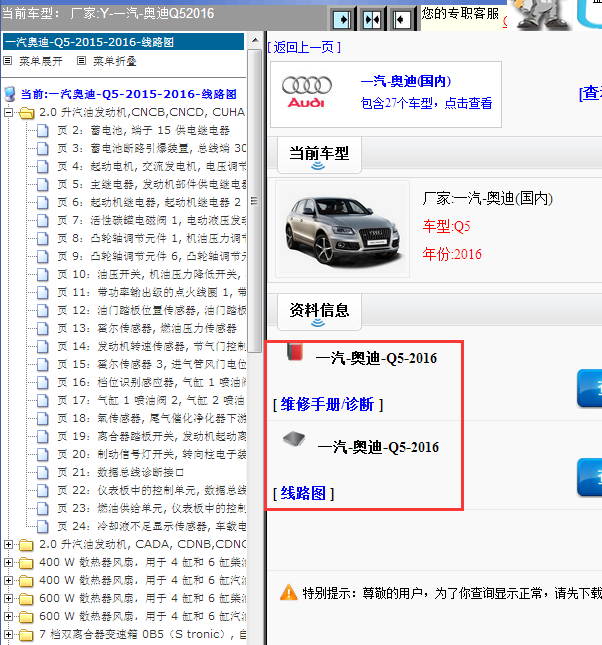
Task: Expand first 600 W 散热器风扇 folder node
Action: click(x=8, y=598)
